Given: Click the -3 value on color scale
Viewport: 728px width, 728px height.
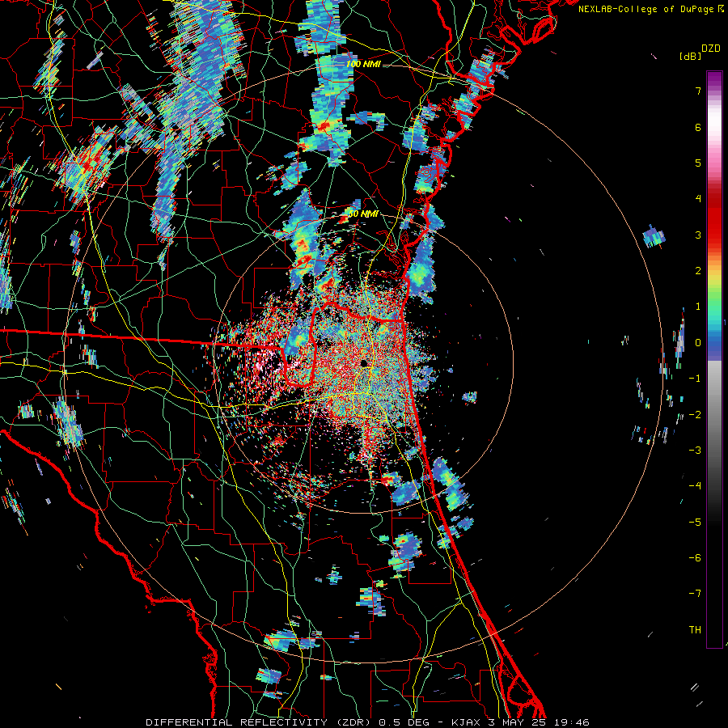Looking at the screenshot, I should (695, 451).
